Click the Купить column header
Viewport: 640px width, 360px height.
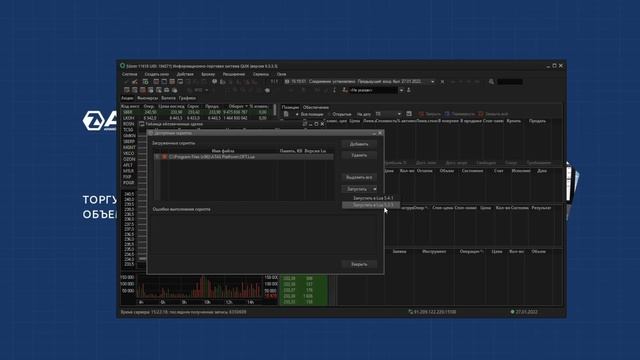pyautogui.click(x=513, y=121)
